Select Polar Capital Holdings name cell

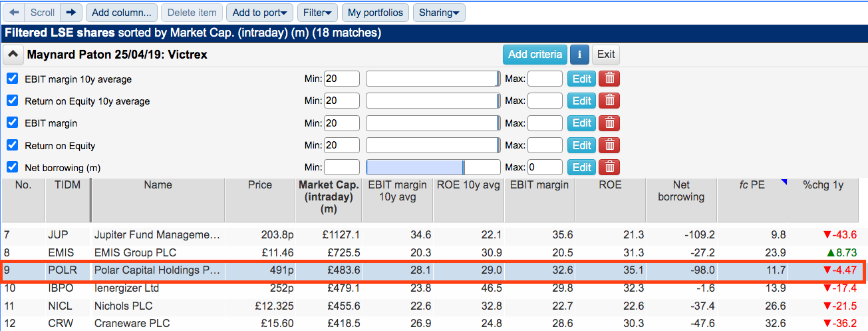tap(156, 271)
